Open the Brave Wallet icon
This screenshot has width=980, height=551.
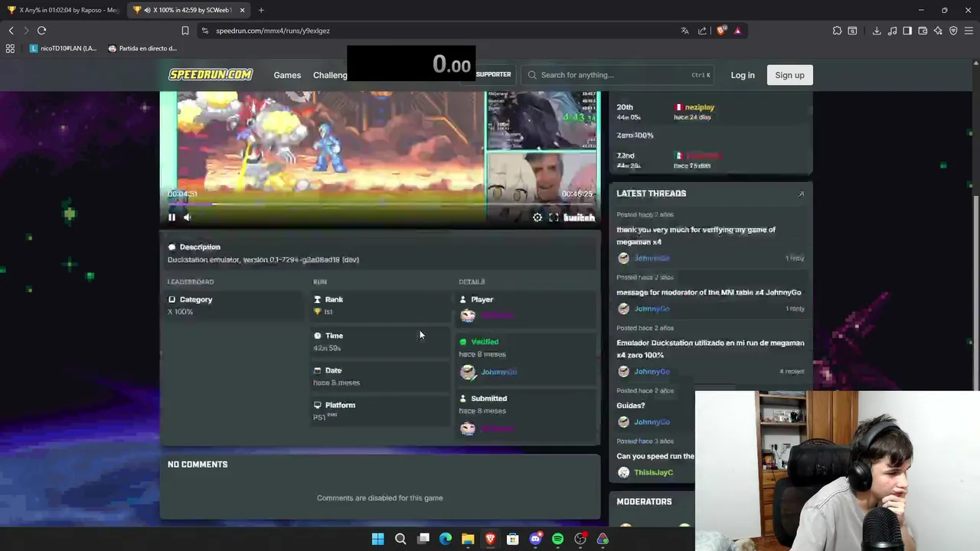point(923,31)
